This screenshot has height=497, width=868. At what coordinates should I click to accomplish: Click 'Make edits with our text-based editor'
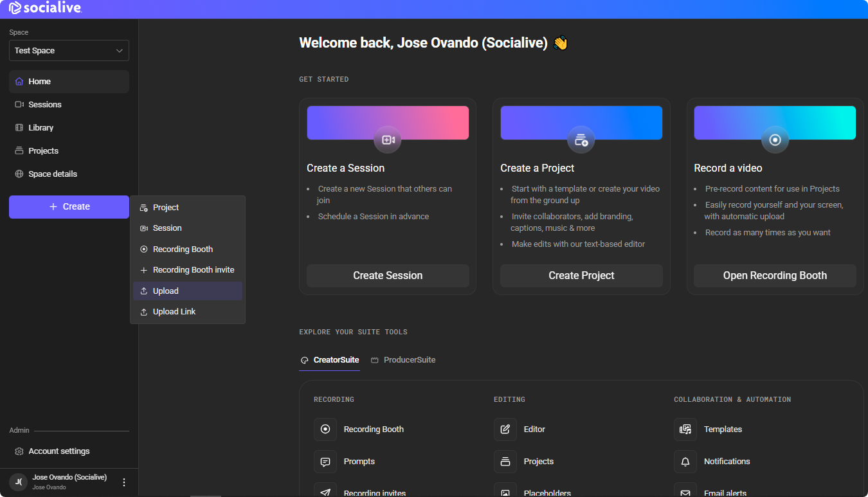tap(578, 244)
